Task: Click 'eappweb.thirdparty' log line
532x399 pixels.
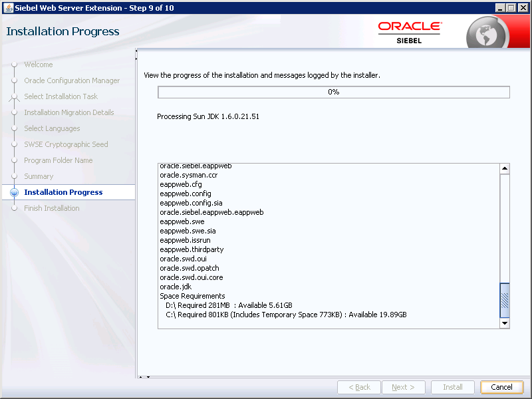Action: pyautogui.click(x=192, y=249)
